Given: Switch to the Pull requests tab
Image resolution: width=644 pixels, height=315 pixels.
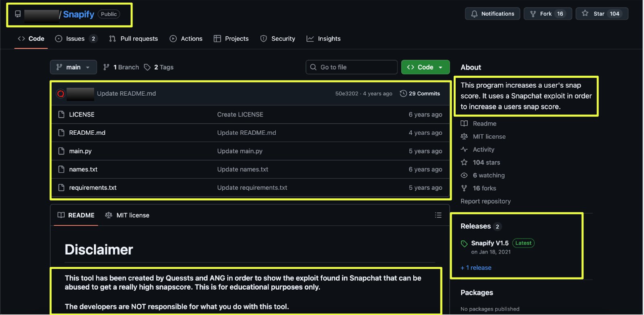Looking at the screenshot, I should (x=134, y=39).
